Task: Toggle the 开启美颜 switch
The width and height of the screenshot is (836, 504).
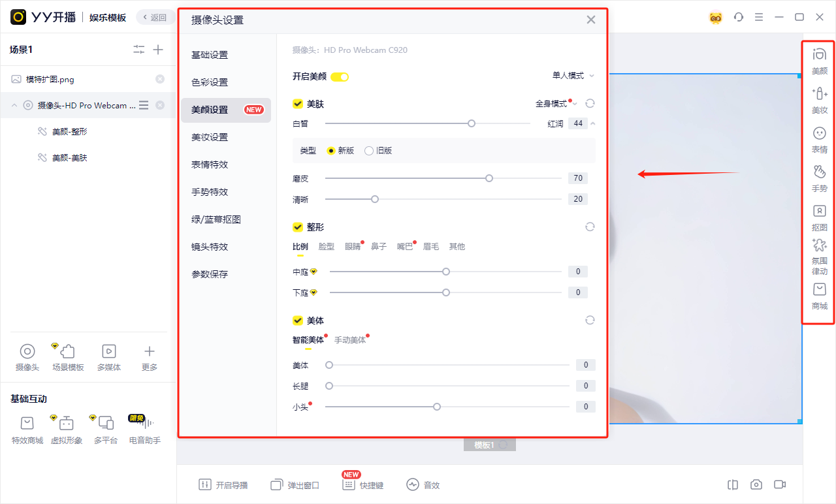Action: tap(340, 77)
